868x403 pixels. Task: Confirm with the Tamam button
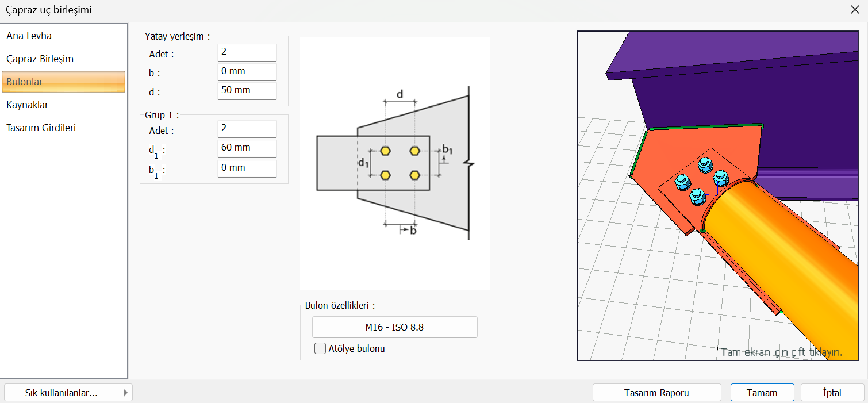pos(762,393)
